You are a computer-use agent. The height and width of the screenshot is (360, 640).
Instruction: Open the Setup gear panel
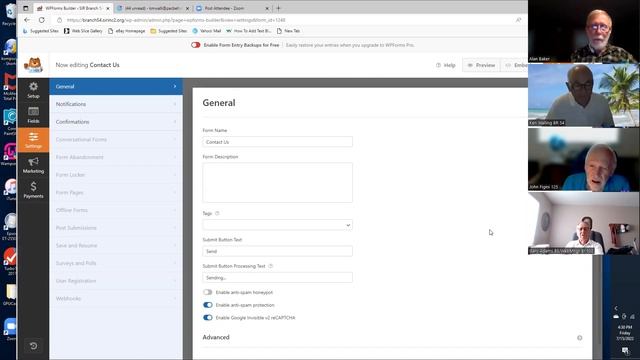pyautogui.click(x=33, y=90)
